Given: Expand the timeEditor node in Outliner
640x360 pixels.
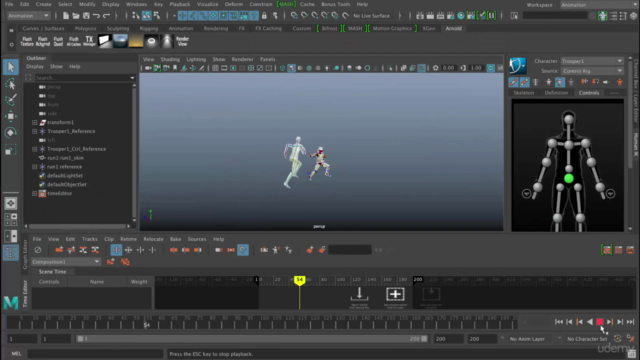Looking at the screenshot, I should point(34,193).
